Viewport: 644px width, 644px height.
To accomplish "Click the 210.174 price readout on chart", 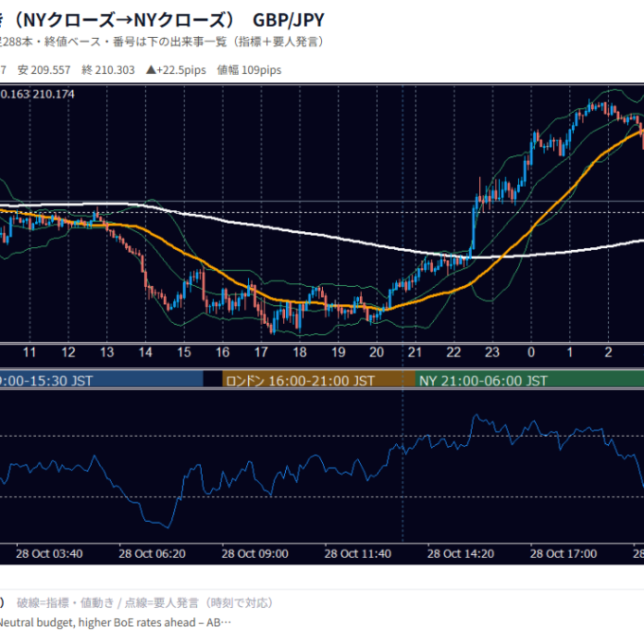I will pyautogui.click(x=54, y=94).
